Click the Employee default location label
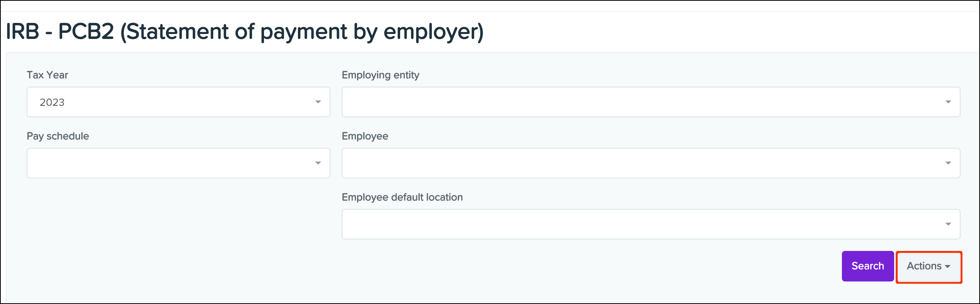 click(x=402, y=197)
